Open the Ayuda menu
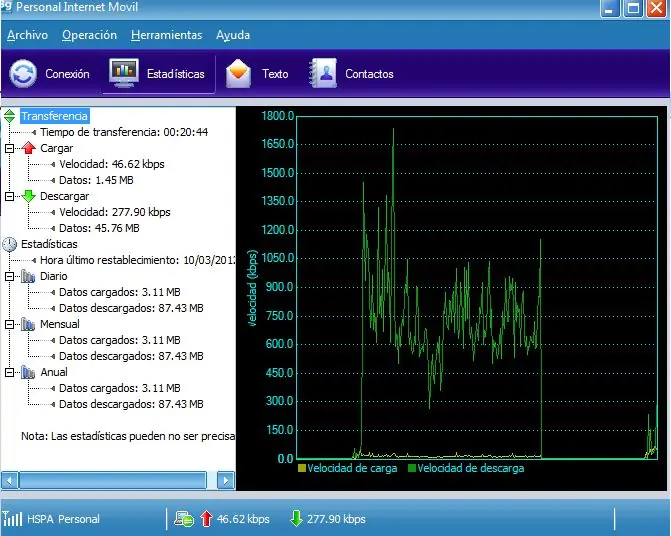Screen dimensions: 671x536 (233, 35)
